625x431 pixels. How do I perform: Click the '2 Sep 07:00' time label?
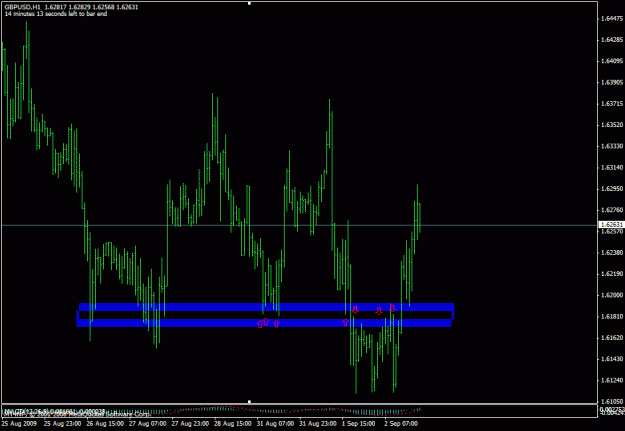coord(401,423)
